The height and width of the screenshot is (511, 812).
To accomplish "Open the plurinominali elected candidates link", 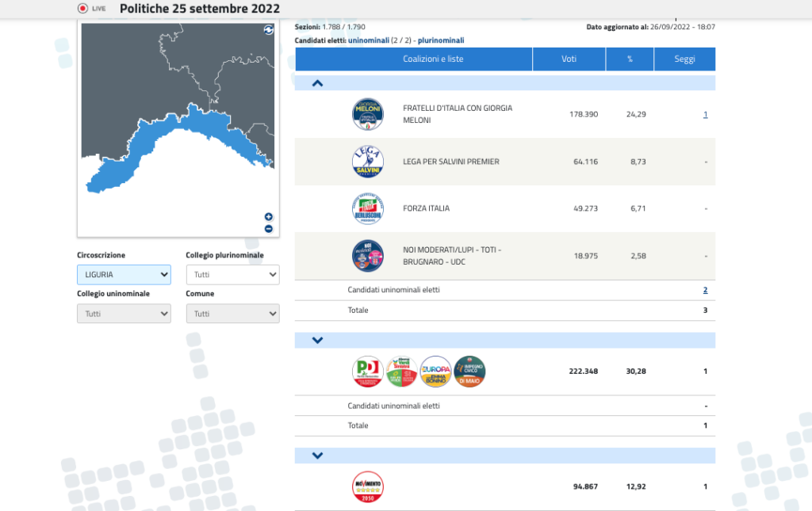I will [441, 40].
